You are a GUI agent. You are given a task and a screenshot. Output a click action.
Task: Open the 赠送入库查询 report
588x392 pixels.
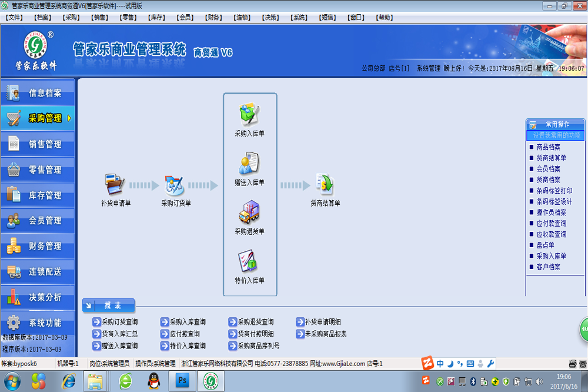[x=115, y=346]
